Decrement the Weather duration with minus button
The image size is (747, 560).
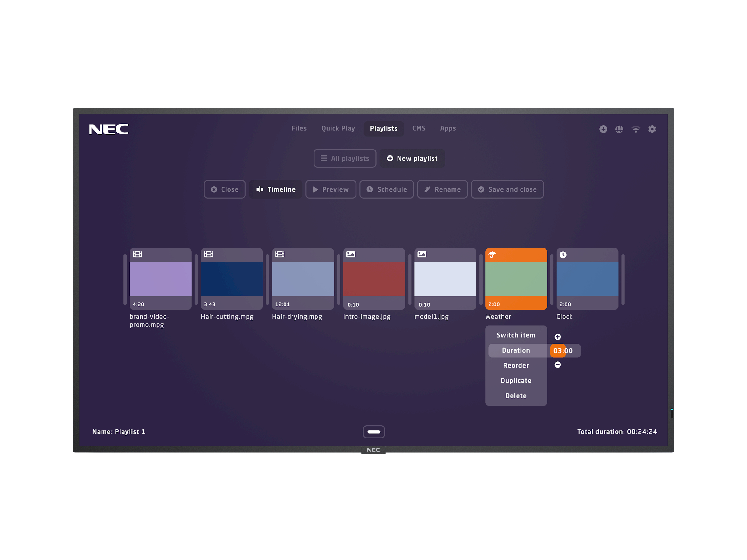coord(557,365)
